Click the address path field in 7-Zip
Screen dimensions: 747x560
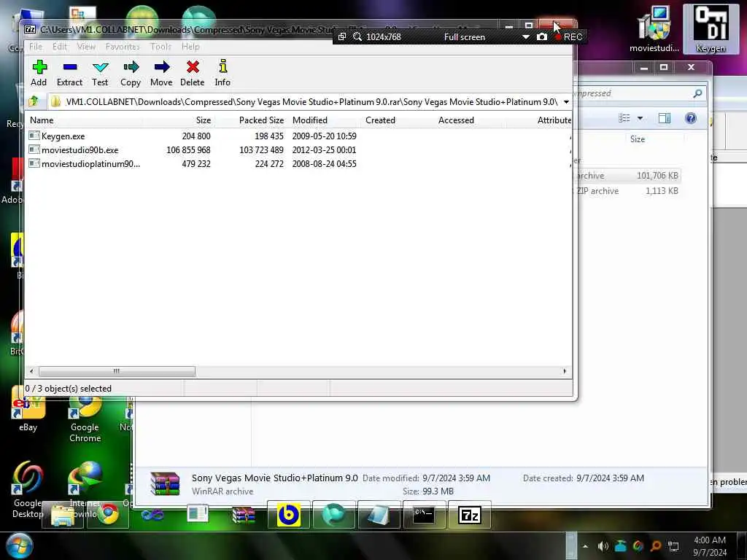[x=305, y=102]
